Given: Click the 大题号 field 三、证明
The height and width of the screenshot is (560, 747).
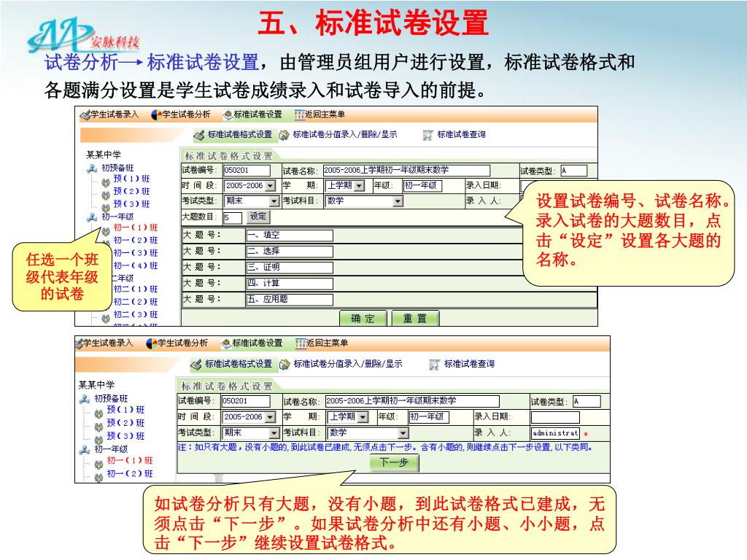Looking at the screenshot, I should (289, 268).
